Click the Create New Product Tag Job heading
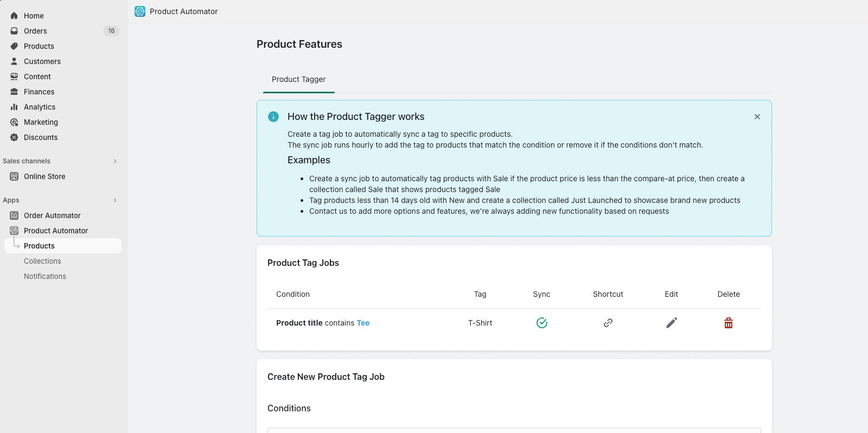The height and width of the screenshot is (433, 868). pos(326,377)
